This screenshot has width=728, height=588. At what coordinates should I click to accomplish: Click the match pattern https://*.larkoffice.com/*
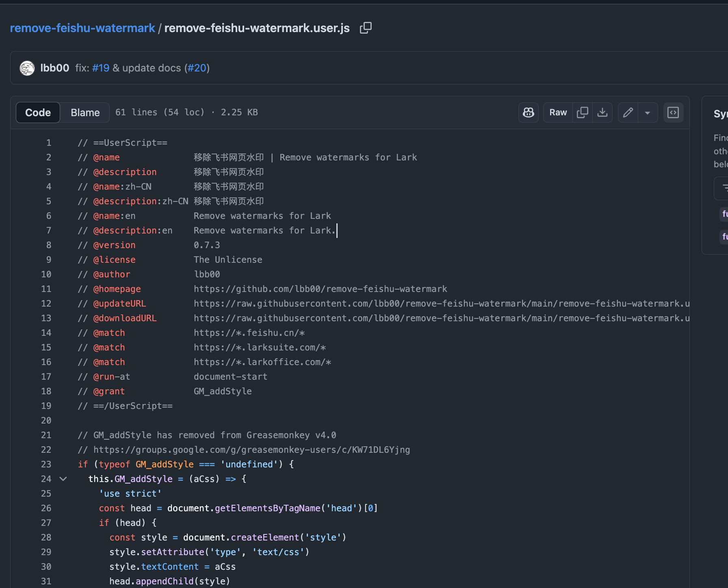click(x=262, y=362)
